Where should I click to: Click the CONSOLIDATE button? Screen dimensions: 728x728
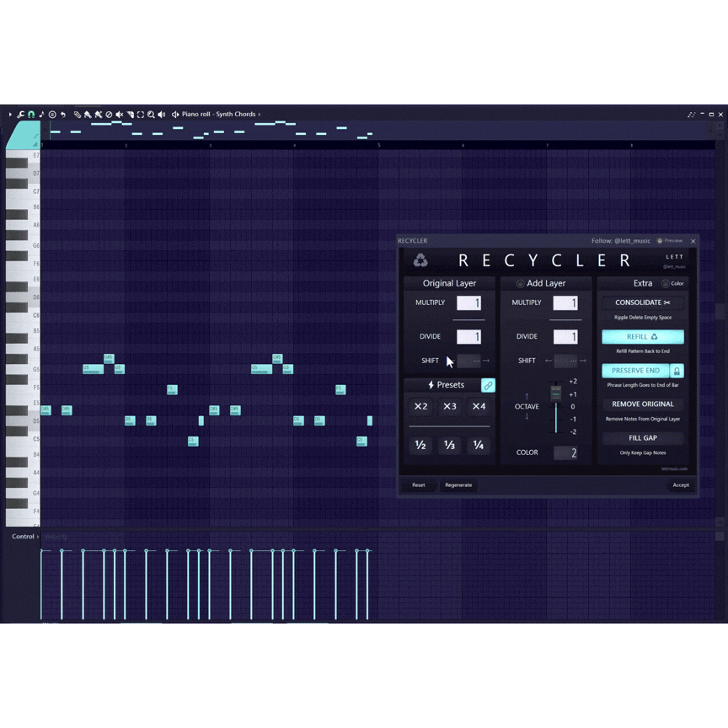pos(643,302)
